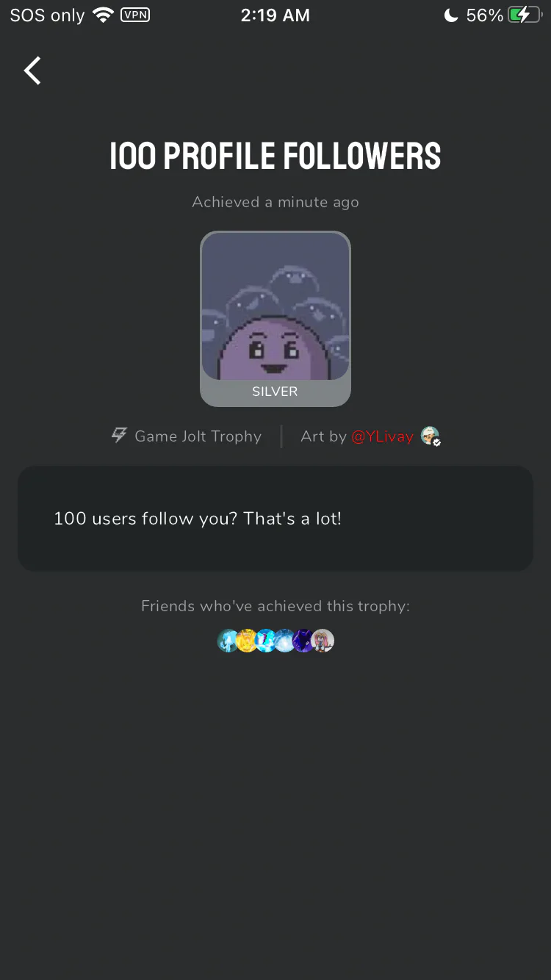Tap 'Friends who've achieved this trophy' heading

point(275,606)
